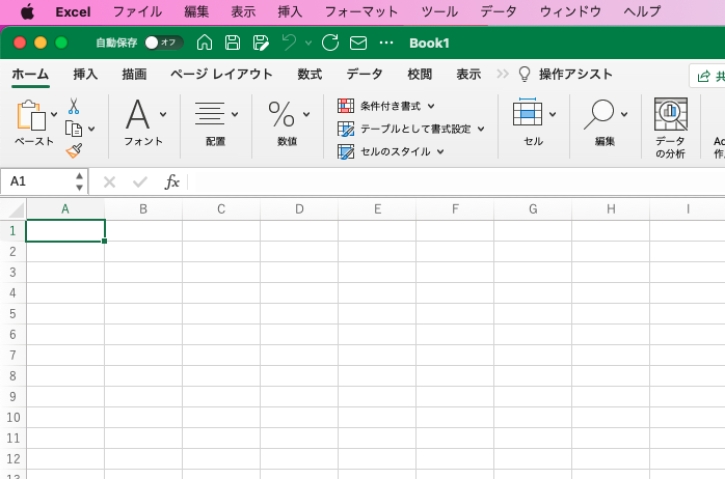
Task: Click the fx insert function icon
Action: click(x=172, y=182)
